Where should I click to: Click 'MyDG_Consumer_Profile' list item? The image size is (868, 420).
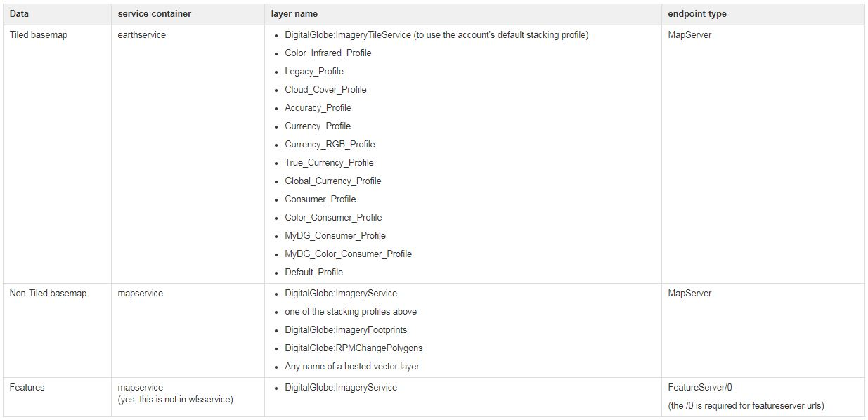pyautogui.click(x=335, y=236)
